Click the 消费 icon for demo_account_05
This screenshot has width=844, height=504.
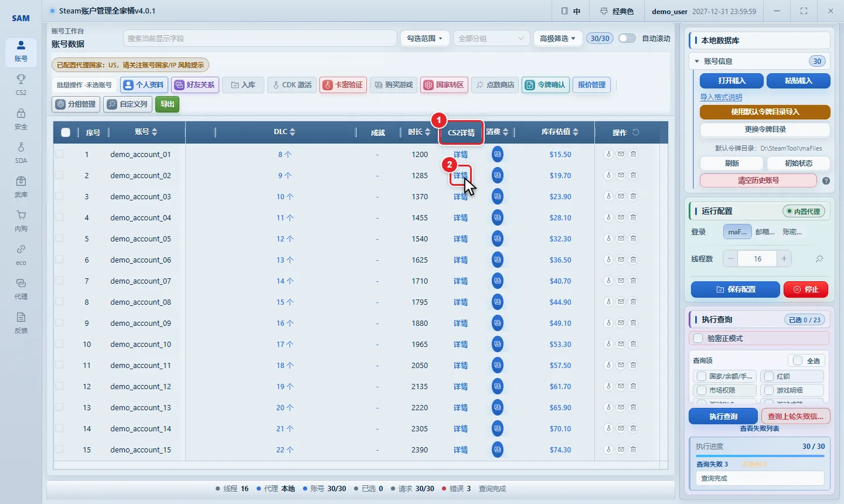click(497, 239)
